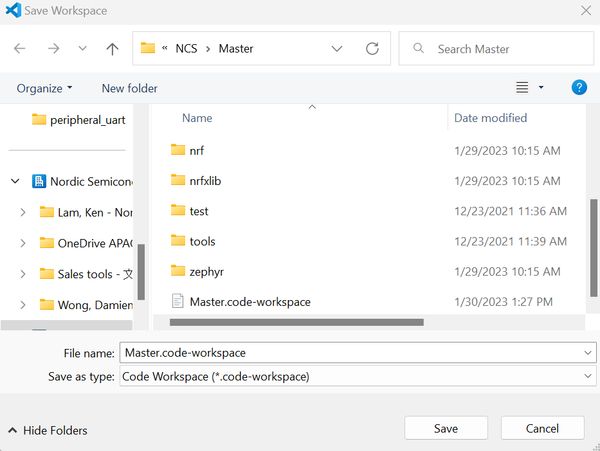Click the nrfxlib folder icon
This screenshot has height=451, width=600.
click(x=178, y=181)
